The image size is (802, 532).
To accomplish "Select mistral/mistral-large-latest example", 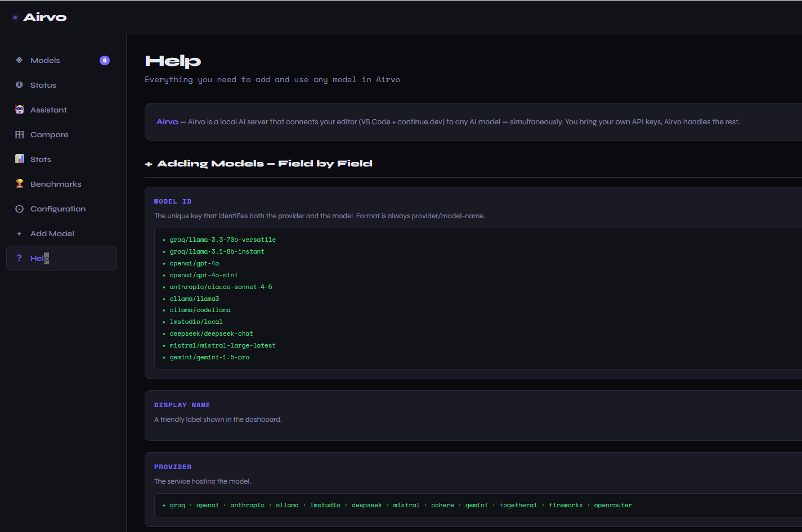I will [223, 345].
